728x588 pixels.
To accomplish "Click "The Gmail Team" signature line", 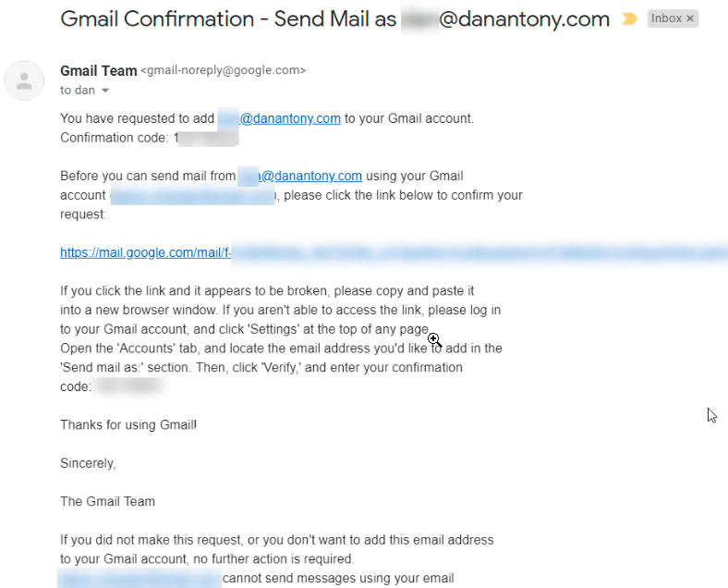I will pos(108,502).
